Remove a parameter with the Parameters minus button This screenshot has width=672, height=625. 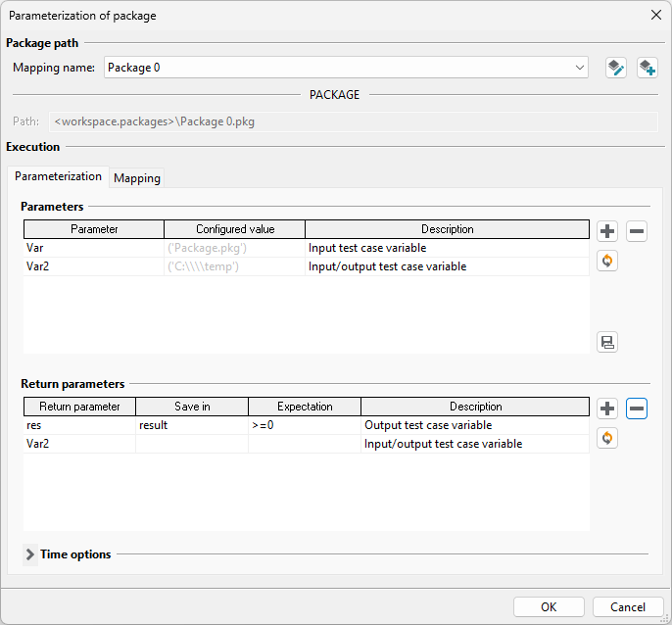tap(637, 231)
